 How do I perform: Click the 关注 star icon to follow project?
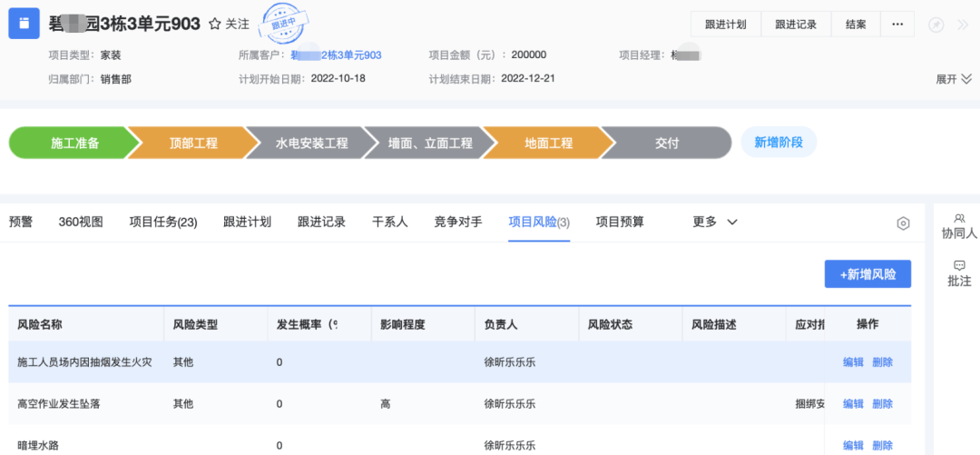click(x=215, y=25)
